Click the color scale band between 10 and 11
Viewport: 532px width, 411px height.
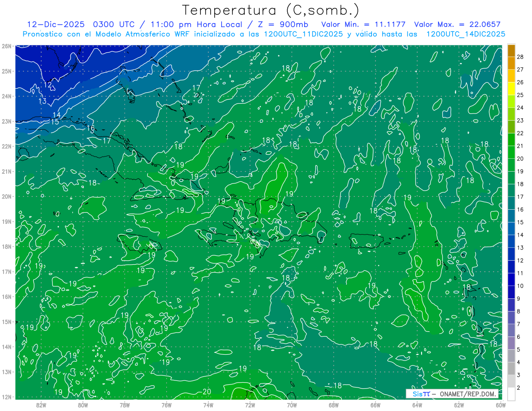[511, 279]
